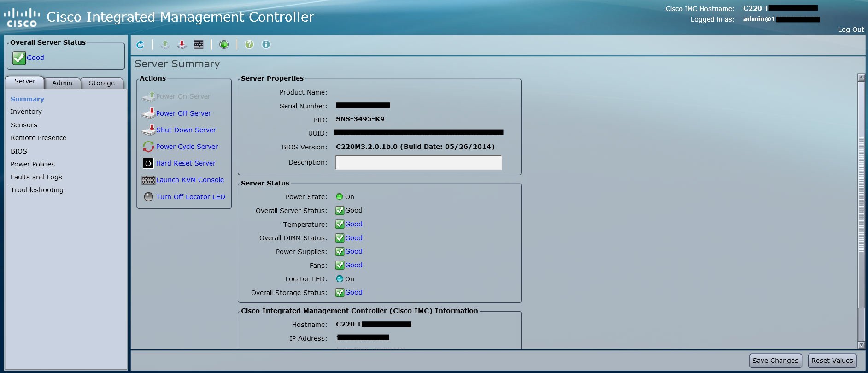Open the Fans Good link
This screenshot has width=868, height=373.
[x=354, y=265]
